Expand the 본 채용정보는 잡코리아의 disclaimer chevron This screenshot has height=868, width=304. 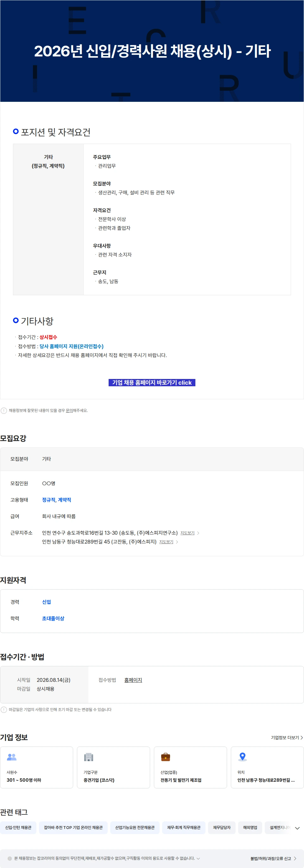click(198, 858)
